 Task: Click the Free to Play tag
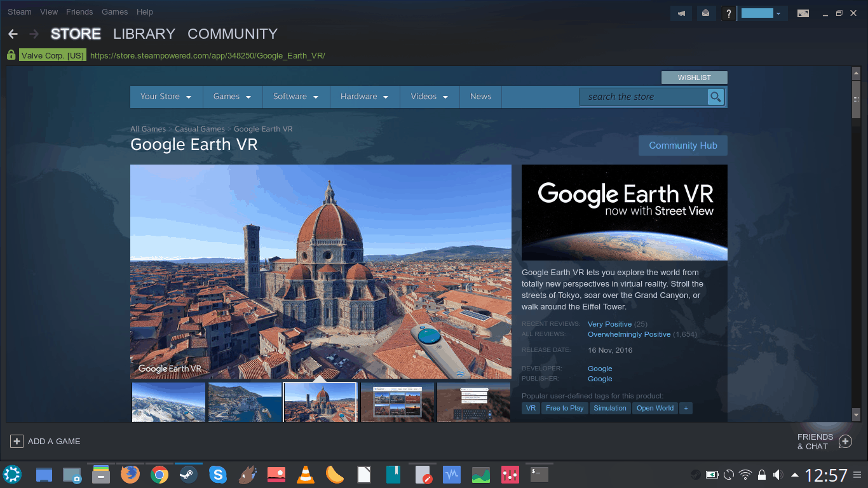click(565, 408)
